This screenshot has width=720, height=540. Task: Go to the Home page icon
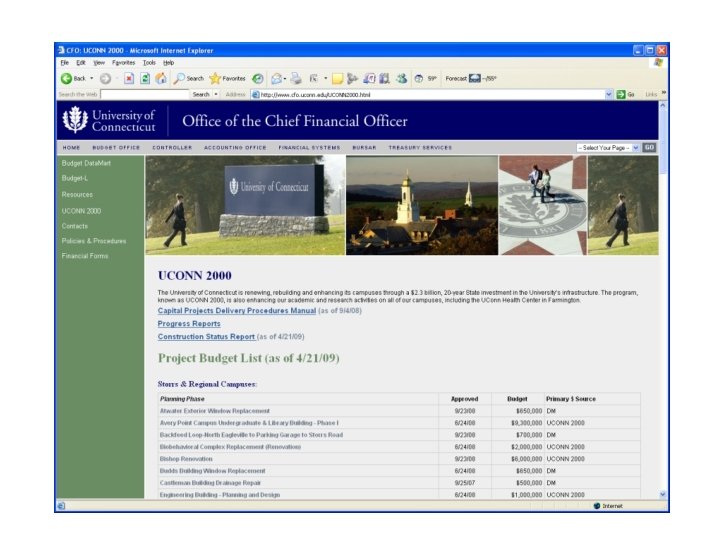click(161, 79)
